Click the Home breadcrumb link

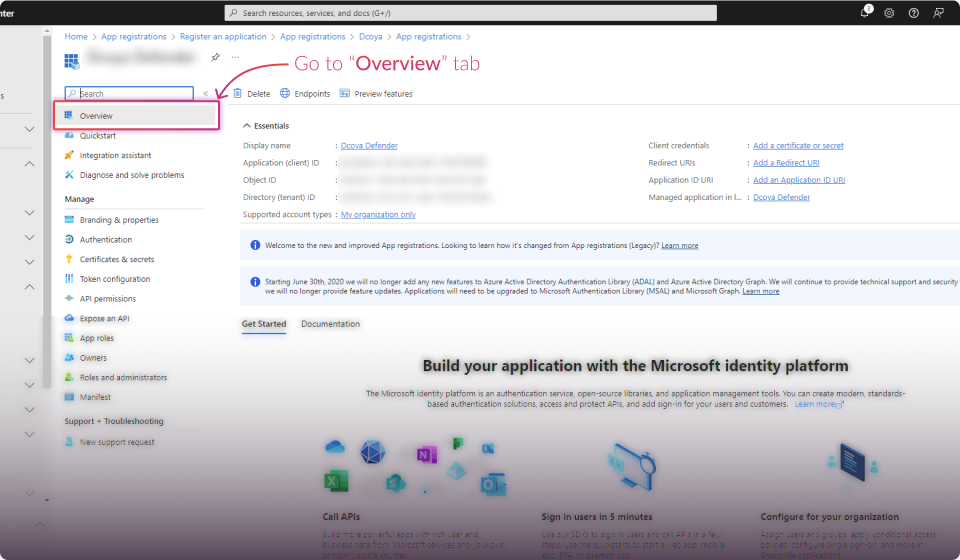pos(76,37)
